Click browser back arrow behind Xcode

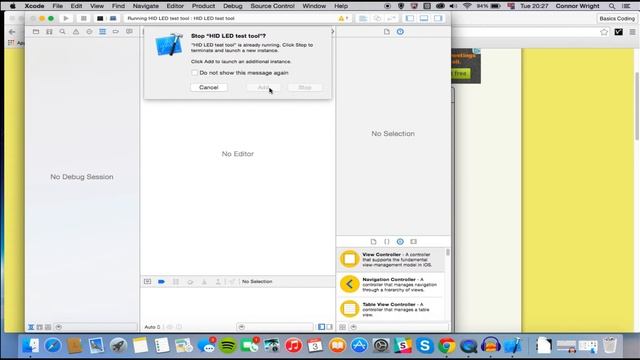(x=12, y=32)
